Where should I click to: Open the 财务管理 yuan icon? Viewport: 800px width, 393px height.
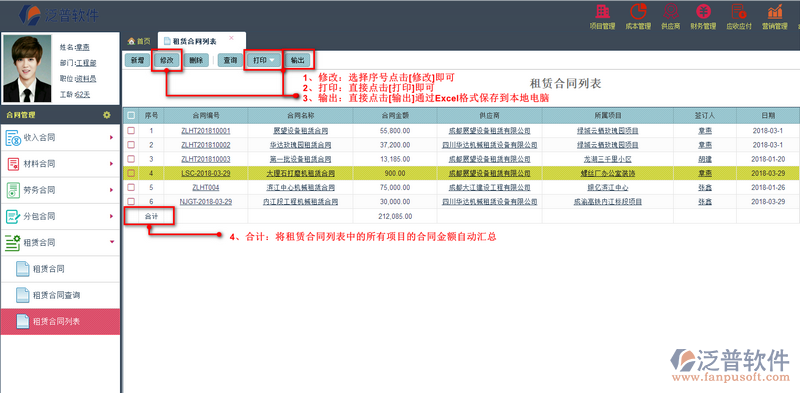(704, 11)
